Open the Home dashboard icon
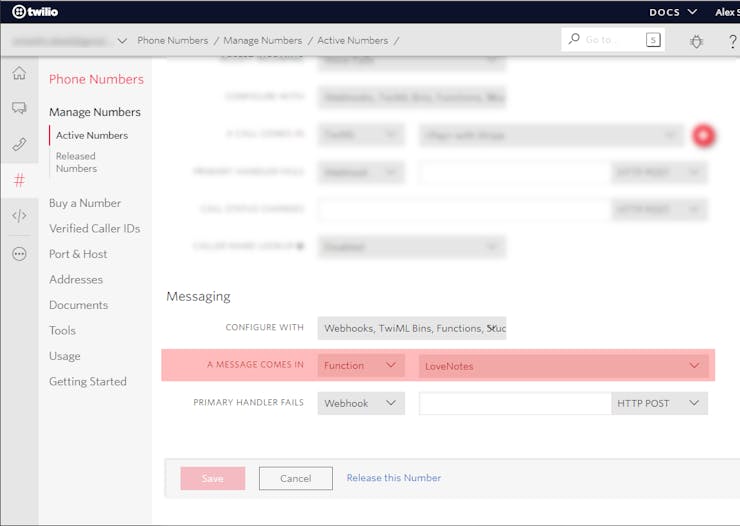740x526 pixels. [19, 73]
